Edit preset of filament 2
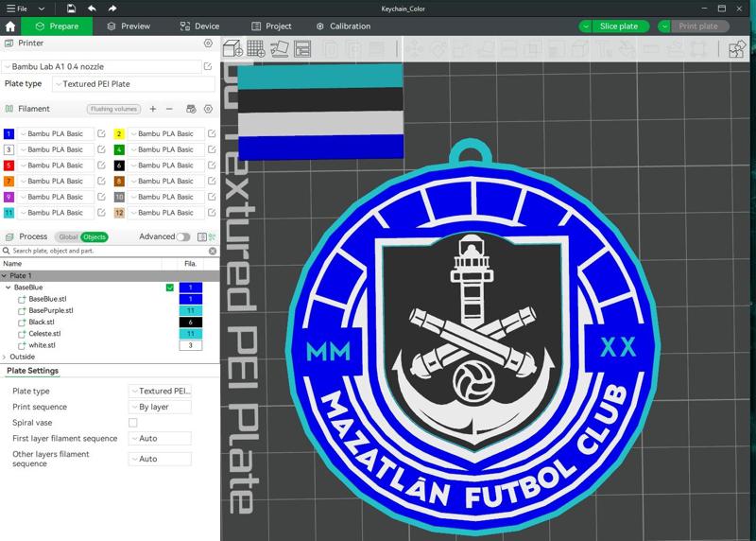The height and width of the screenshot is (541, 756). [212, 133]
